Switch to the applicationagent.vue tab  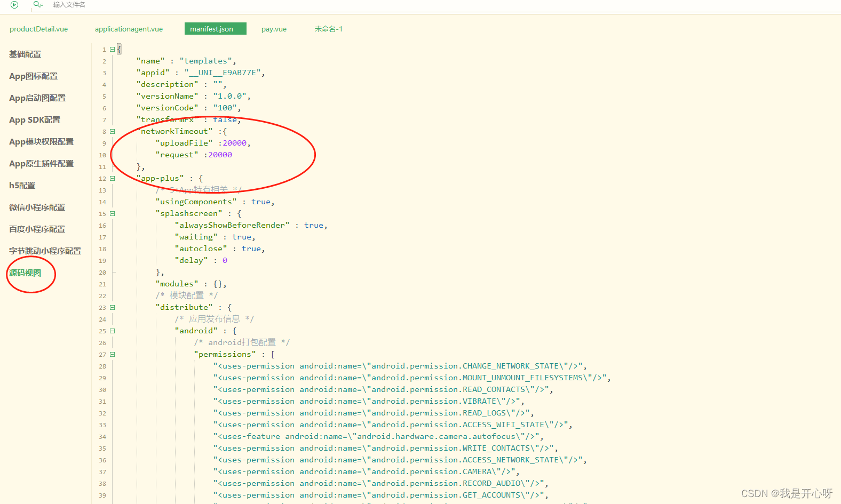tap(129, 29)
